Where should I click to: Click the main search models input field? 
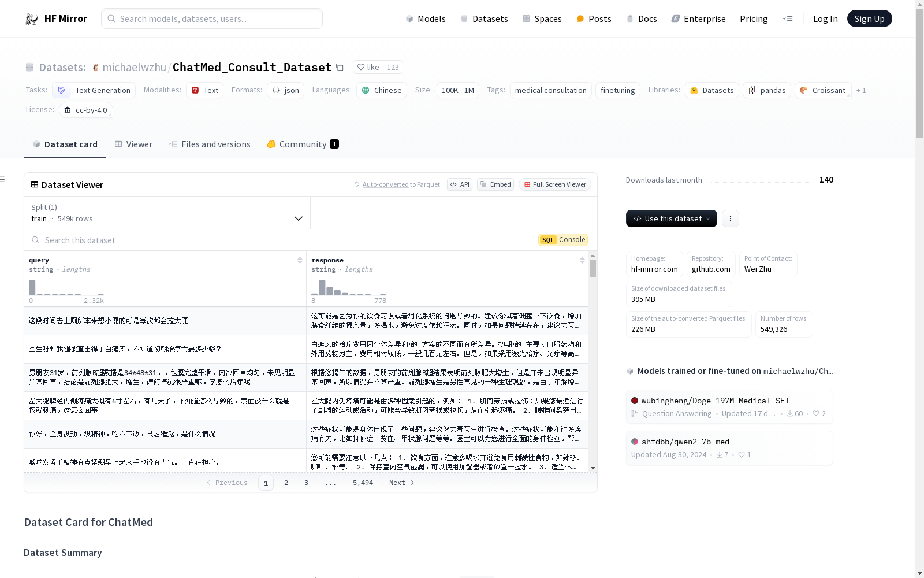pyautogui.click(x=212, y=18)
